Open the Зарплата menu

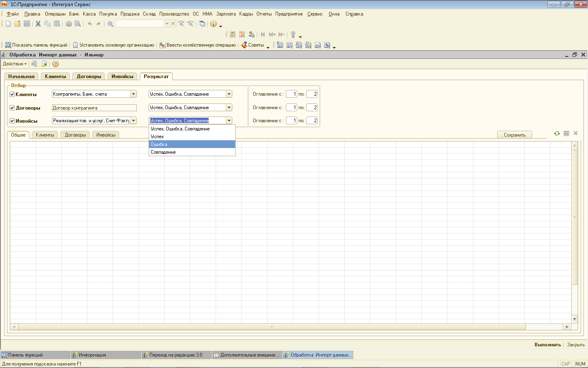(x=226, y=14)
